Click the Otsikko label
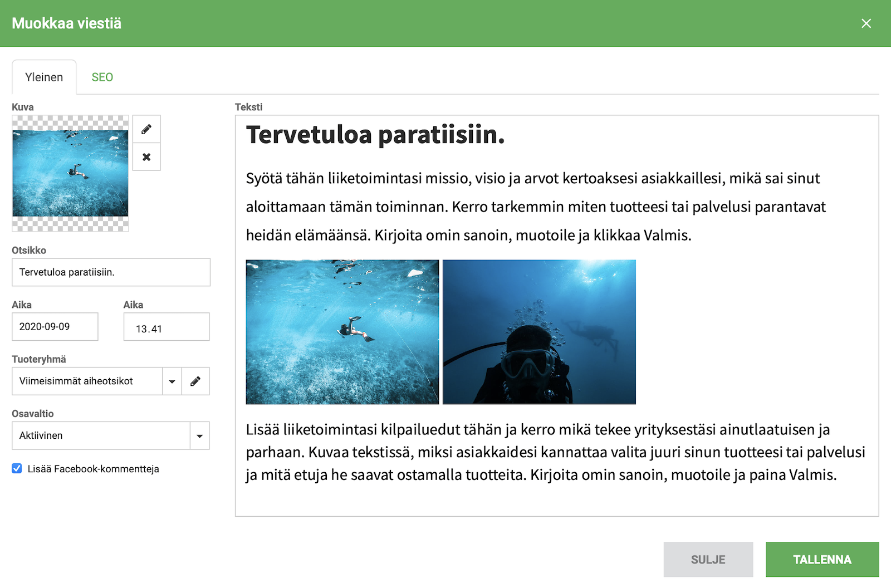This screenshot has height=588, width=891. [29, 250]
